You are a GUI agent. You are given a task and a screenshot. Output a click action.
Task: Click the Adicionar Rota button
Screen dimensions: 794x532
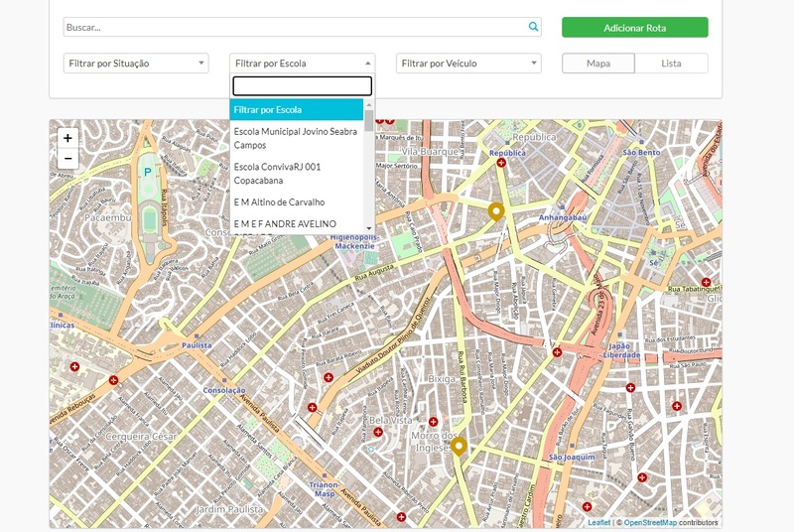[x=634, y=28]
